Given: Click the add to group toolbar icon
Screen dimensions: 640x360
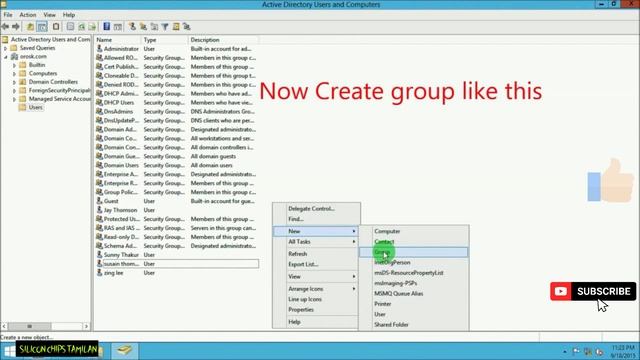Looking at the screenshot, I should coord(187,27).
